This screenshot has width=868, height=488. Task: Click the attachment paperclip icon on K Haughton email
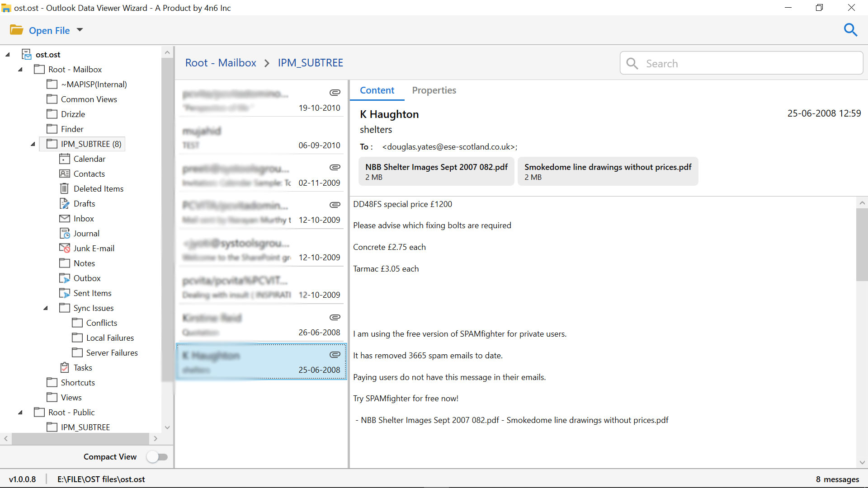coord(335,354)
